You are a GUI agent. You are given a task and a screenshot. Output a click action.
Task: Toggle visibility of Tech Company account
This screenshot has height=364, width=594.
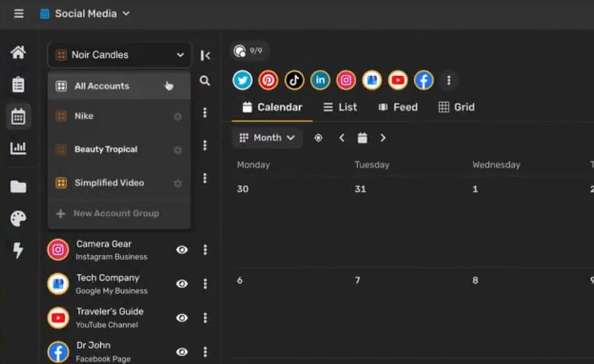click(x=182, y=284)
